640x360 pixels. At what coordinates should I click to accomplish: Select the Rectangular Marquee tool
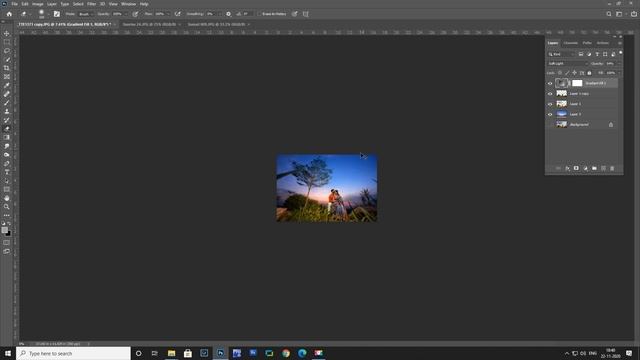click(x=7, y=42)
